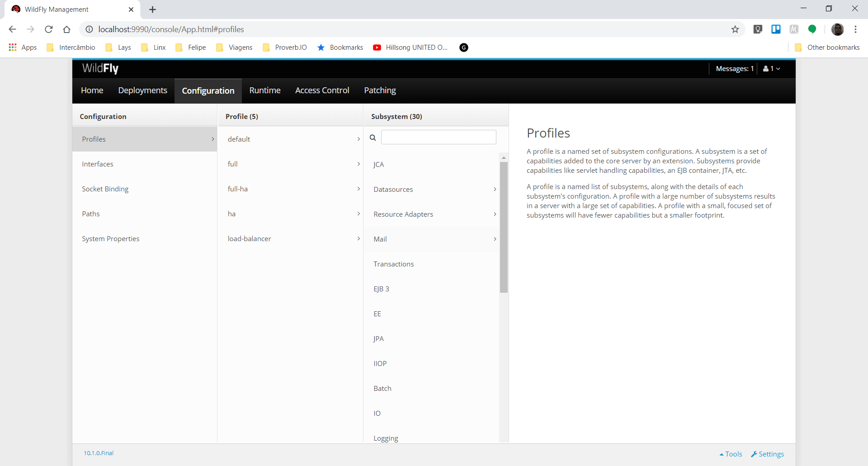Select Paths configuration item
The image size is (868, 466).
(145, 214)
